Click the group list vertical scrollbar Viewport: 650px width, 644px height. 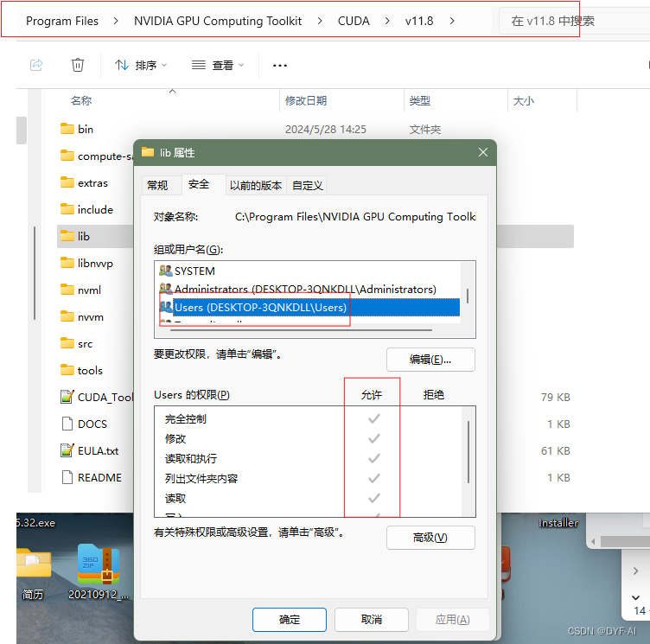468,296
